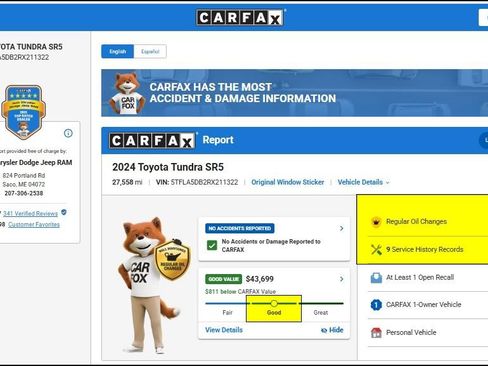Click the Personal Vehicle house icon

[x=376, y=332]
